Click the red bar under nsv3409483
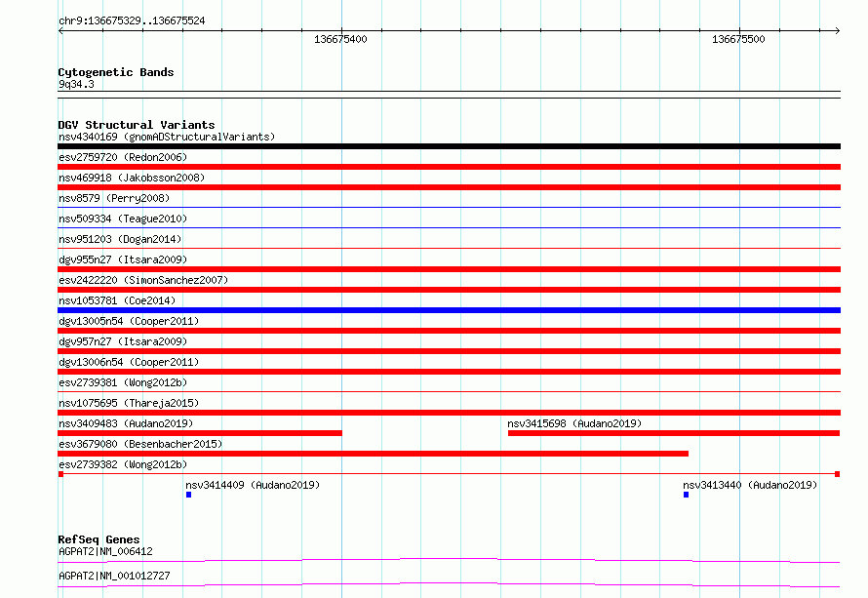Screen dimensions: 868x598 pyautogui.click(x=200, y=433)
